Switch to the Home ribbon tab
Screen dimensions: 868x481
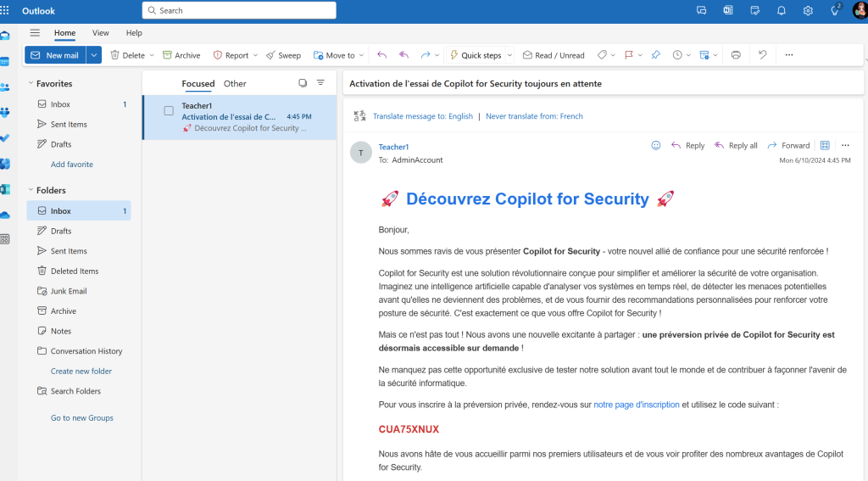[64, 33]
